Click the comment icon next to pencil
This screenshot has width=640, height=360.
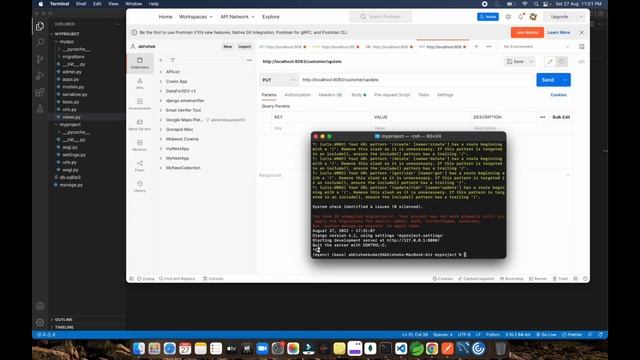pos(562,62)
